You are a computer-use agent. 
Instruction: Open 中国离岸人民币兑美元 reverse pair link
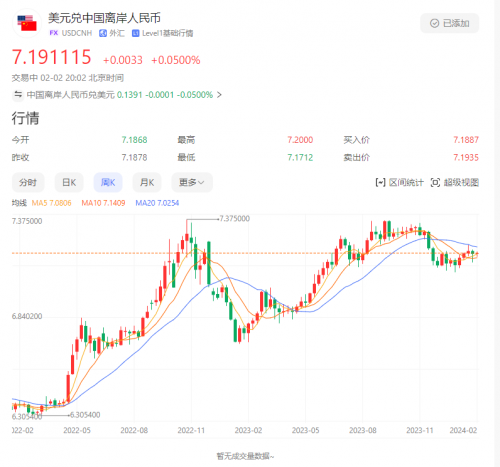[x=70, y=95]
